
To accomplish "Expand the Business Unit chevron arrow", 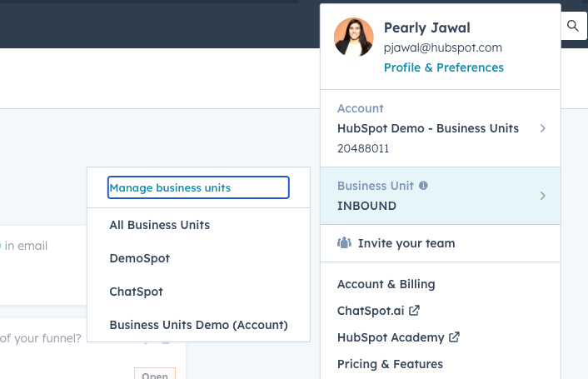I will (543, 196).
